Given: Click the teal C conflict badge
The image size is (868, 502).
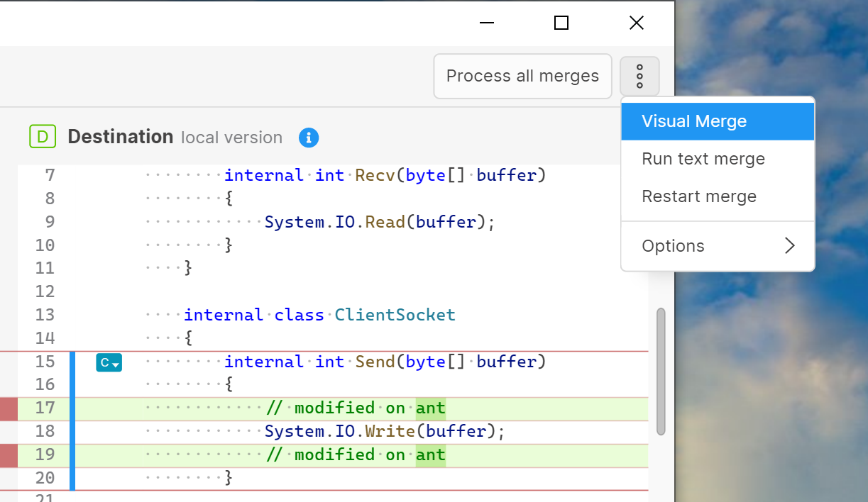Looking at the screenshot, I should pyautogui.click(x=105, y=362).
